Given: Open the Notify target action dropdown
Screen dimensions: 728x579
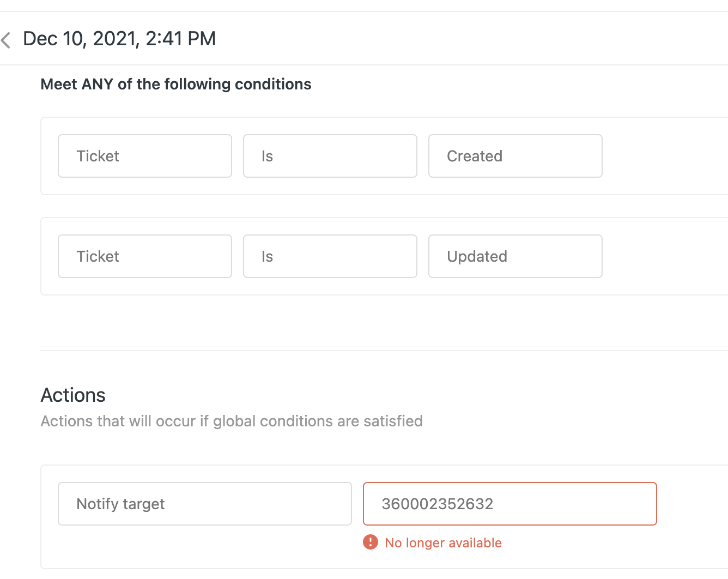Looking at the screenshot, I should tap(204, 504).
